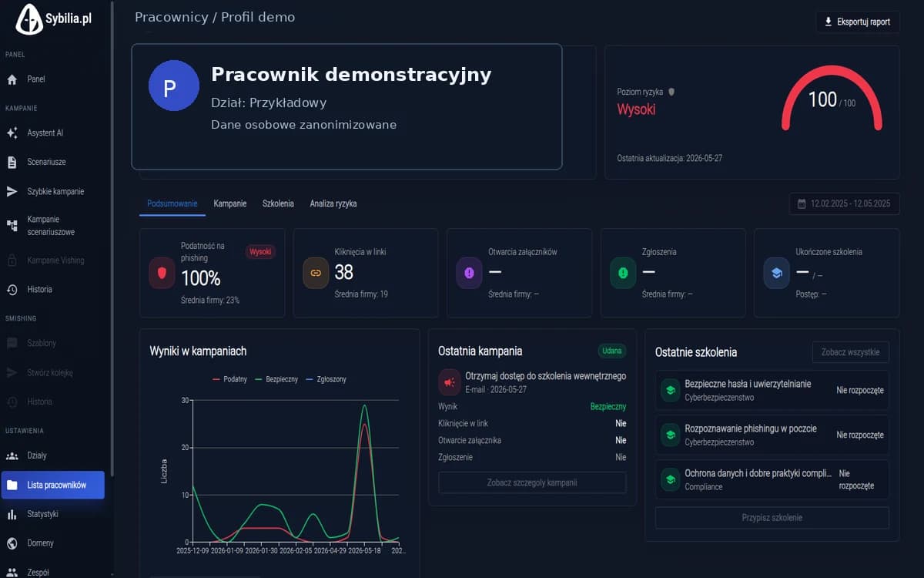This screenshot has height=578, width=924.
Task: Click Zobacz wszystkie button
Action: click(x=851, y=352)
